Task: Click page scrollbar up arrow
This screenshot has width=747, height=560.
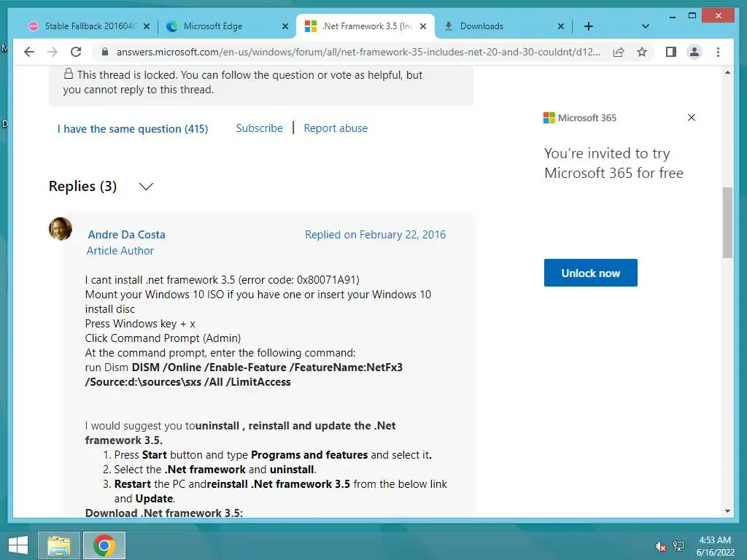Action: tap(727, 72)
